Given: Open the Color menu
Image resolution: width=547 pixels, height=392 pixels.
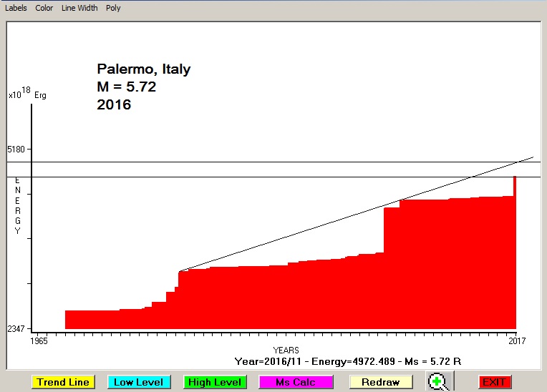Looking at the screenshot, I should click(x=44, y=9).
